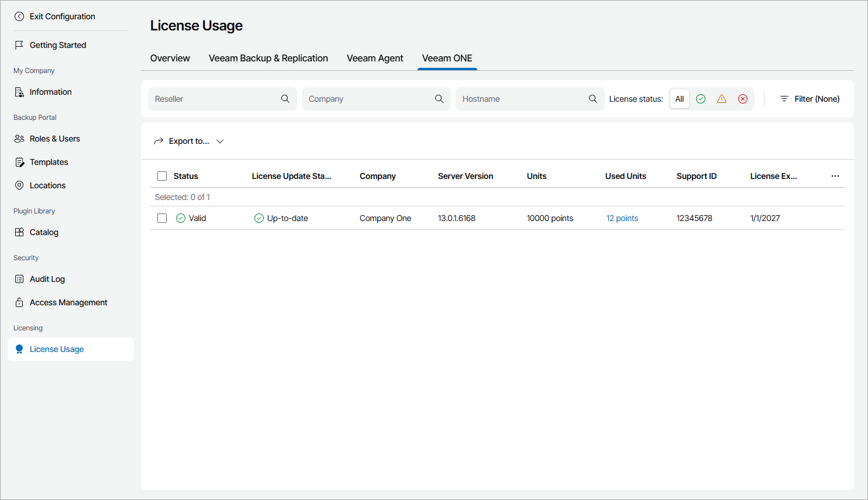The height and width of the screenshot is (500, 868).
Task: Filter licenses by valid green check status
Action: [x=701, y=99]
